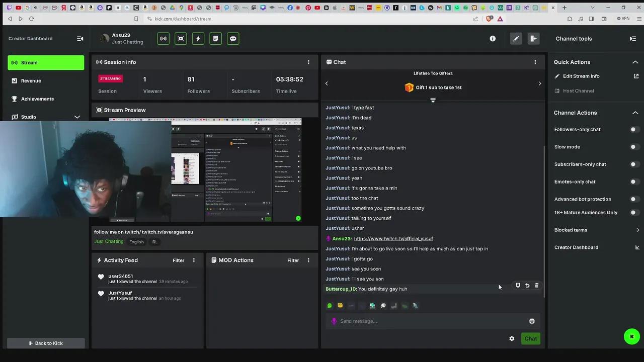Collapse the Quick Actions section

[x=635, y=62]
